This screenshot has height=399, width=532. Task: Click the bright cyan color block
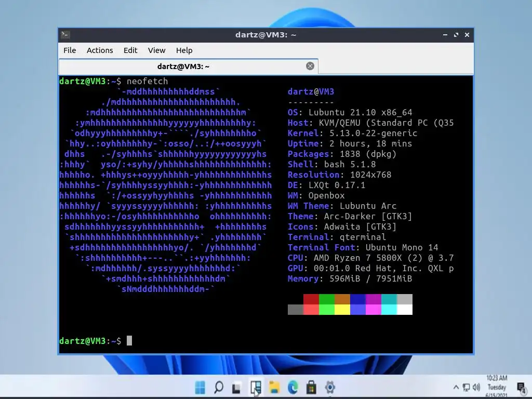click(x=389, y=310)
